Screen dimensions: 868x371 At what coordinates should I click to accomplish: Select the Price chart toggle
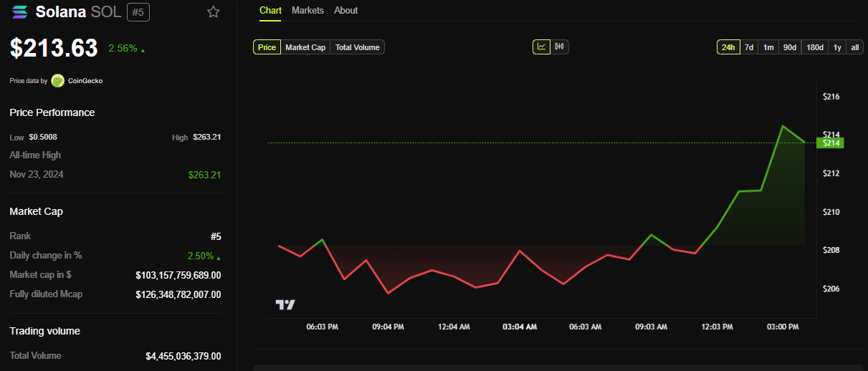pyautogui.click(x=267, y=47)
